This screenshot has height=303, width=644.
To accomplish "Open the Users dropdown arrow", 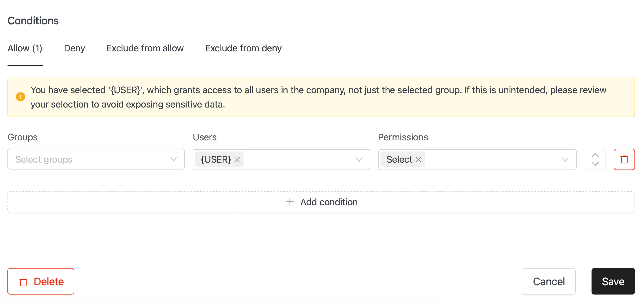I will click(x=359, y=159).
